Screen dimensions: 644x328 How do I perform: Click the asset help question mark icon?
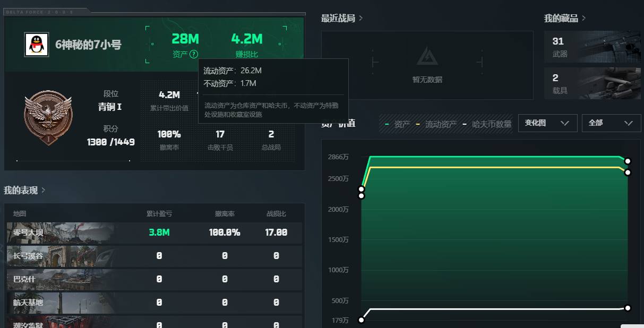coord(194,54)
